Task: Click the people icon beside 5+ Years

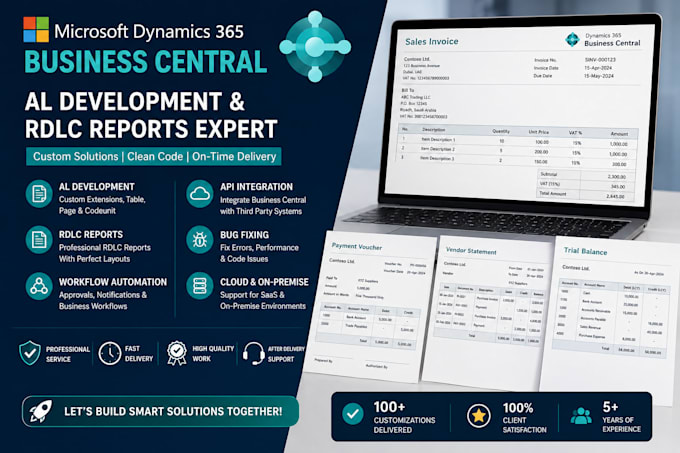Action: click(581, 416)
